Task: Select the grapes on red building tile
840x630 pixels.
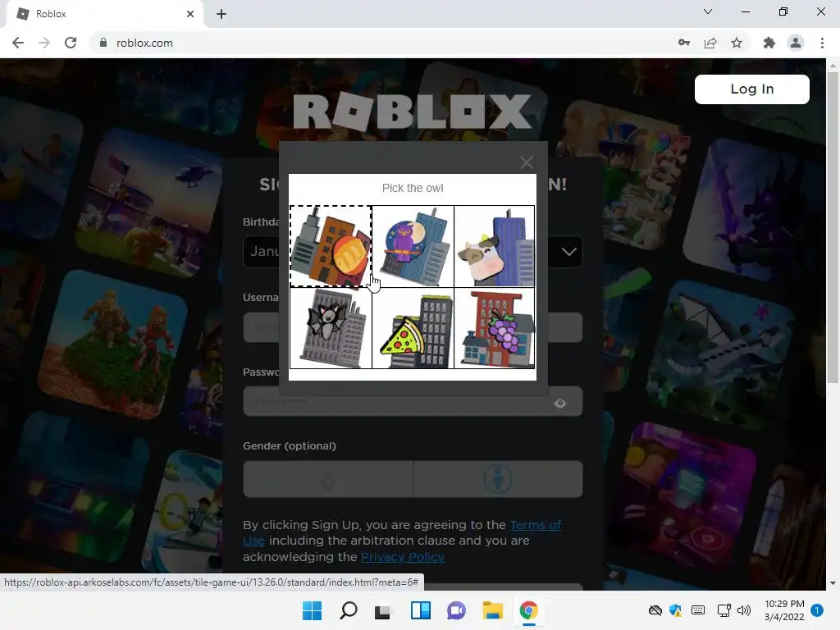Action: 495,328
